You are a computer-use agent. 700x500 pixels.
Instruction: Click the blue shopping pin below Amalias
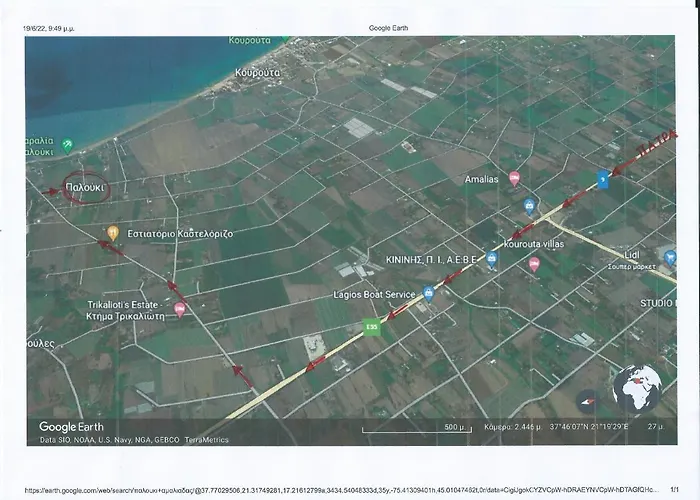[530, 207]
